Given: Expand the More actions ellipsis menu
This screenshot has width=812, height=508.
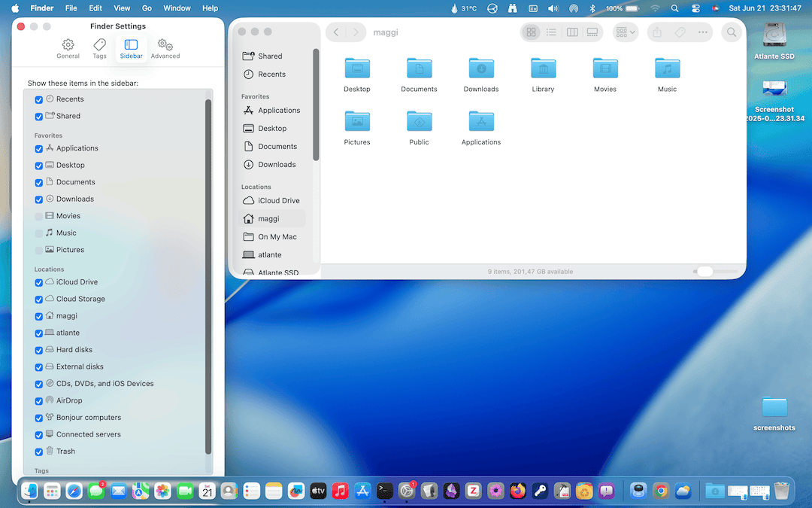Looking at the screenshot, I should [x=703, y=32].
